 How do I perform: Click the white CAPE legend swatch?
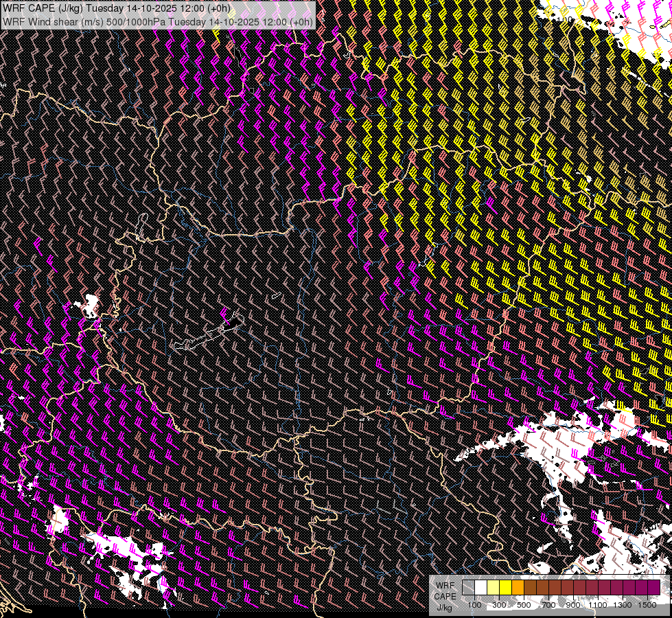click(x=480, y=588)
